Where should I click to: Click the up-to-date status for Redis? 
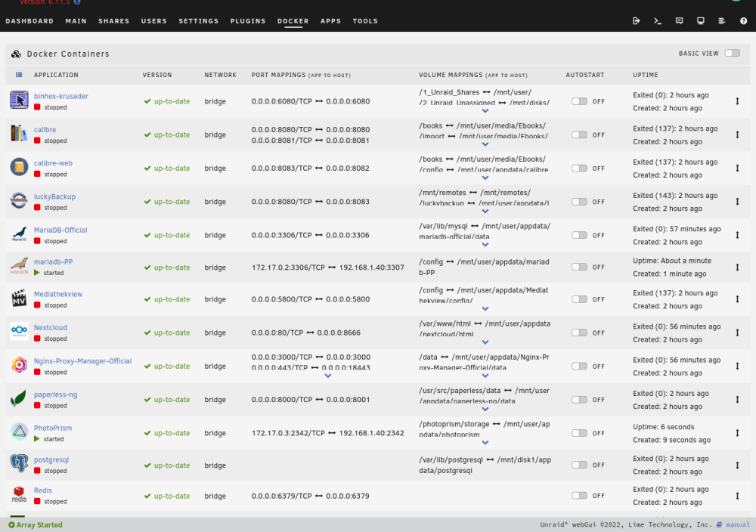click(167, 496)
